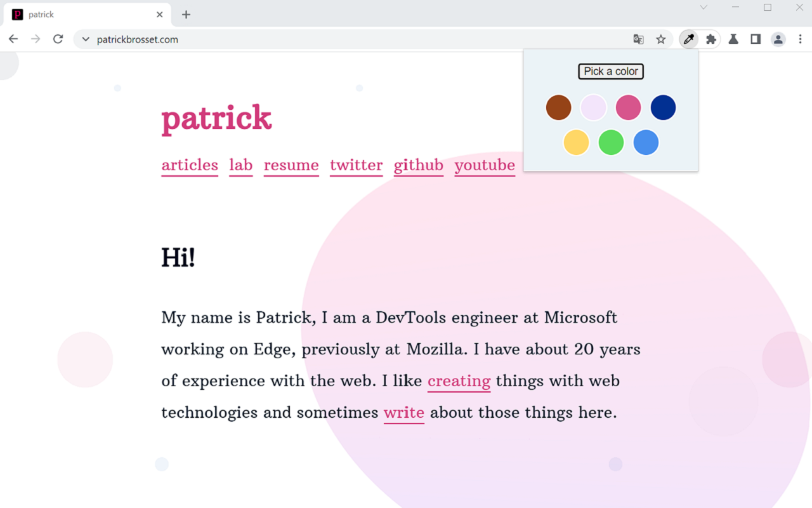
Task: Select the 'patrick' browser tab
Action: coord(88,15)
